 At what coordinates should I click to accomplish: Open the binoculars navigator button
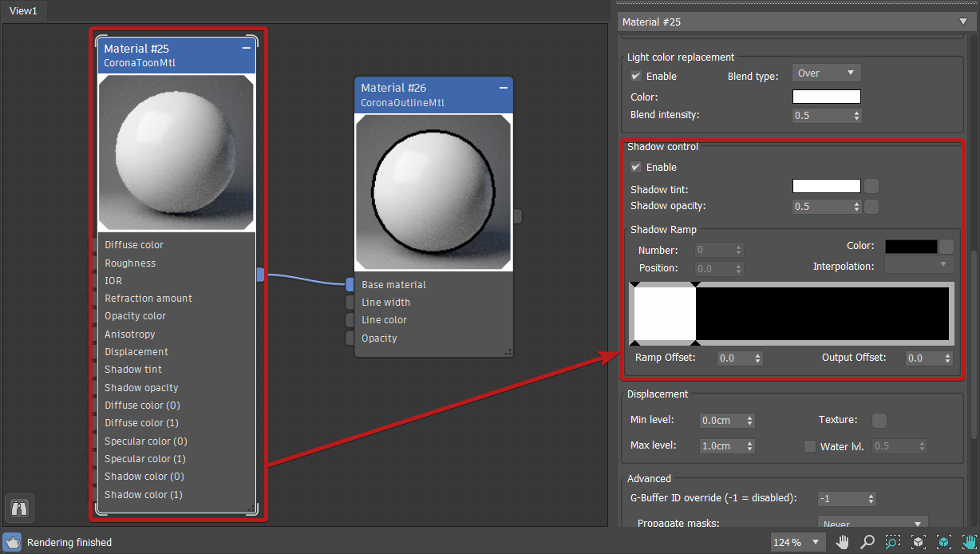[x=19, y=508]
